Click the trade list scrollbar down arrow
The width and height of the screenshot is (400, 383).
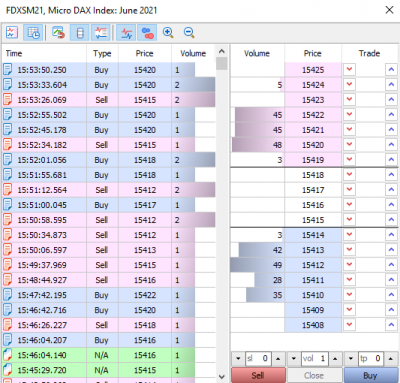(222, 377)
